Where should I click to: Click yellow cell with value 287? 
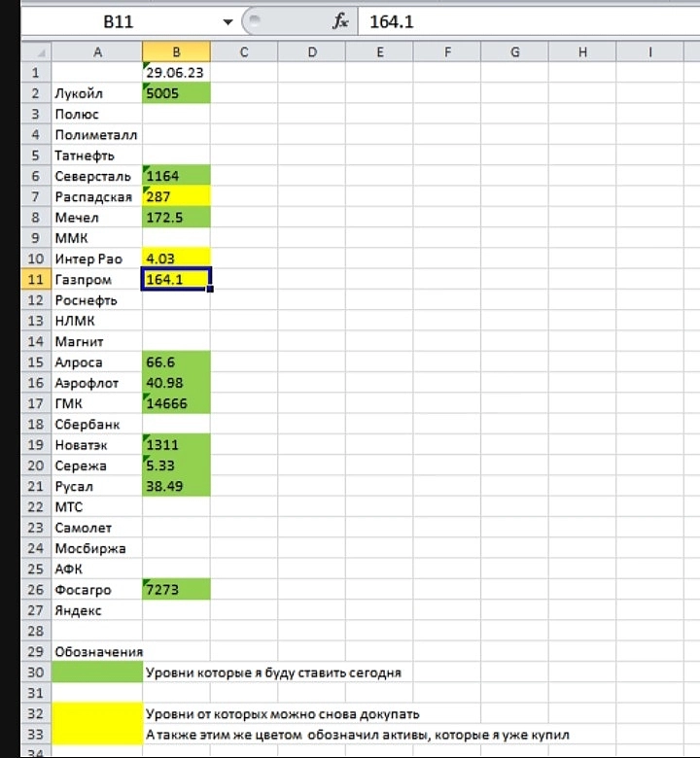pyautogui.click(x=176, y=196)
